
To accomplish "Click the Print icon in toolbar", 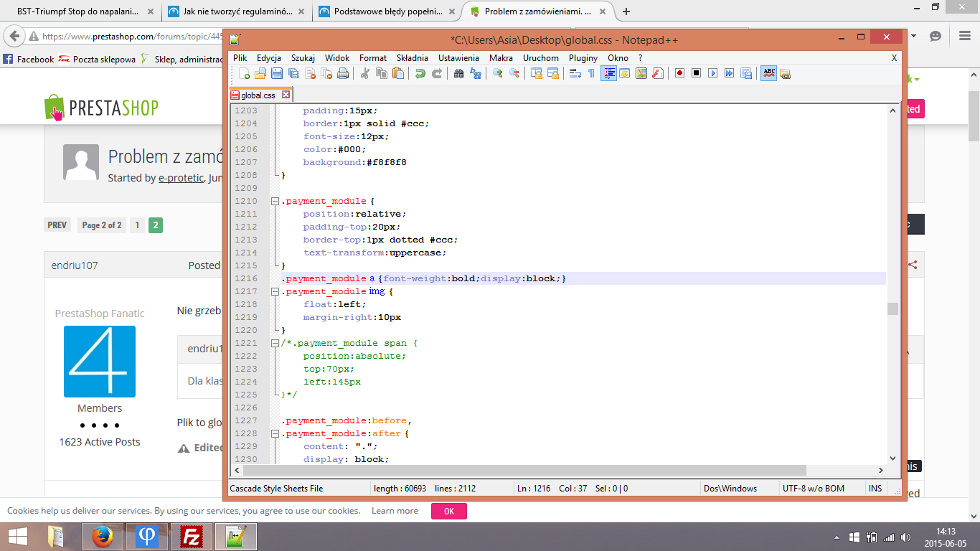I will [343, 73].
